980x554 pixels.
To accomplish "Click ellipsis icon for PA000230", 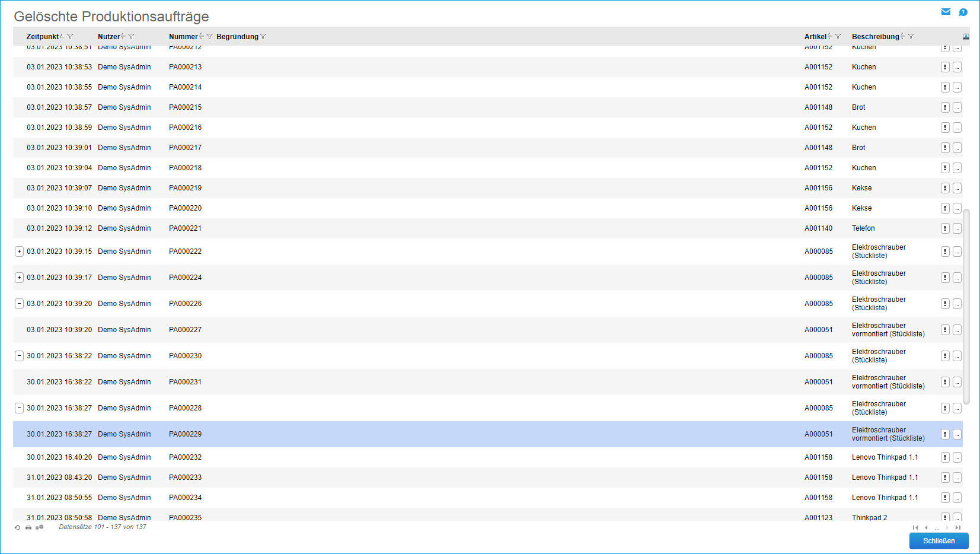I will coord(957,356).
